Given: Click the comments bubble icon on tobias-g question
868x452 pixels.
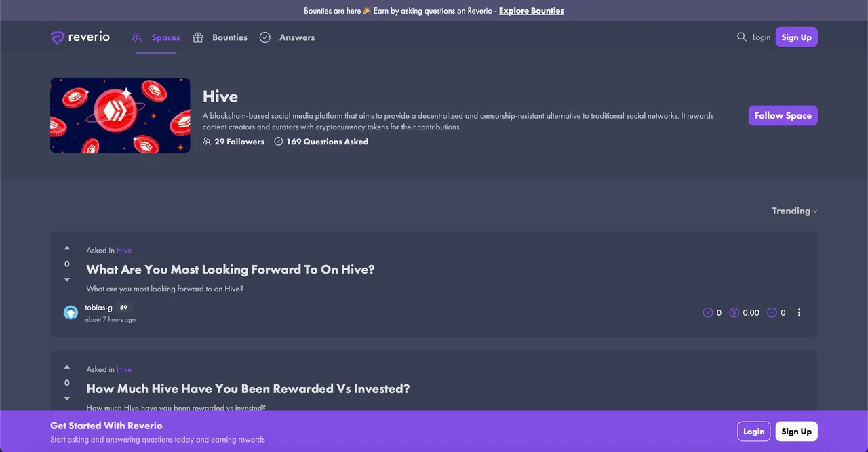Looking at the screenshot, I should pyautogui.click(x=772, y=312).
